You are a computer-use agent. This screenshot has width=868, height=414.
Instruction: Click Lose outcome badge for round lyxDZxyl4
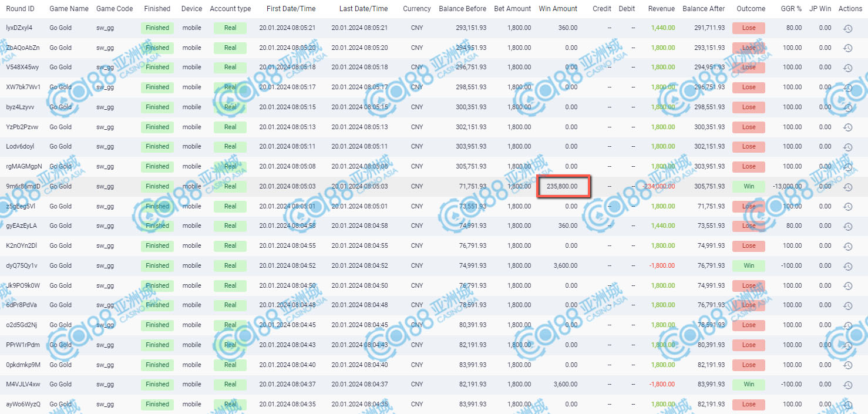tap(748, 28)
